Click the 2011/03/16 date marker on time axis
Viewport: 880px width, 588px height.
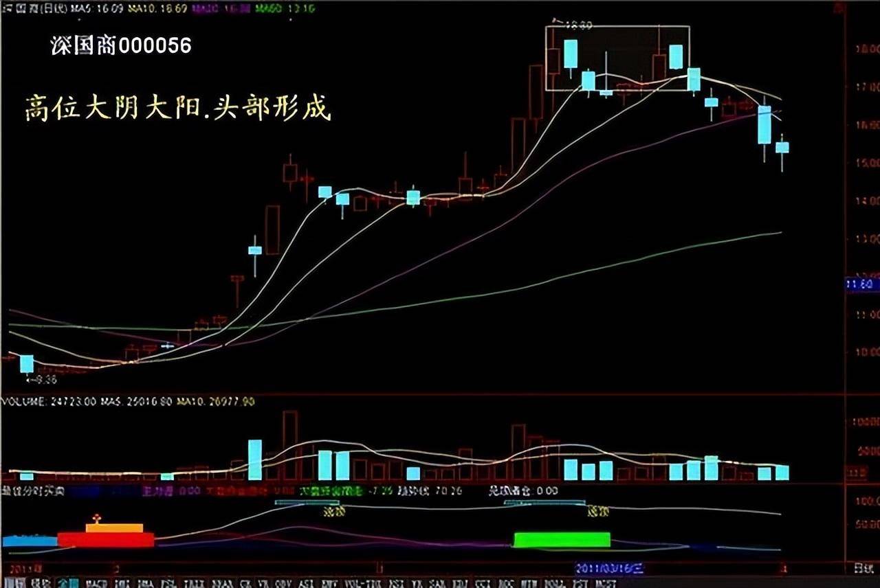click(x=610, y=569)
